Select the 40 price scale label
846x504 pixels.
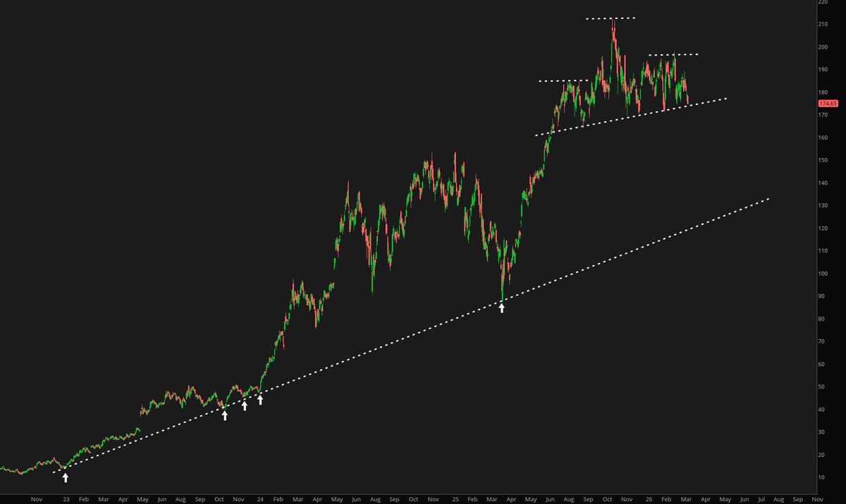click(x=821, y=410)
